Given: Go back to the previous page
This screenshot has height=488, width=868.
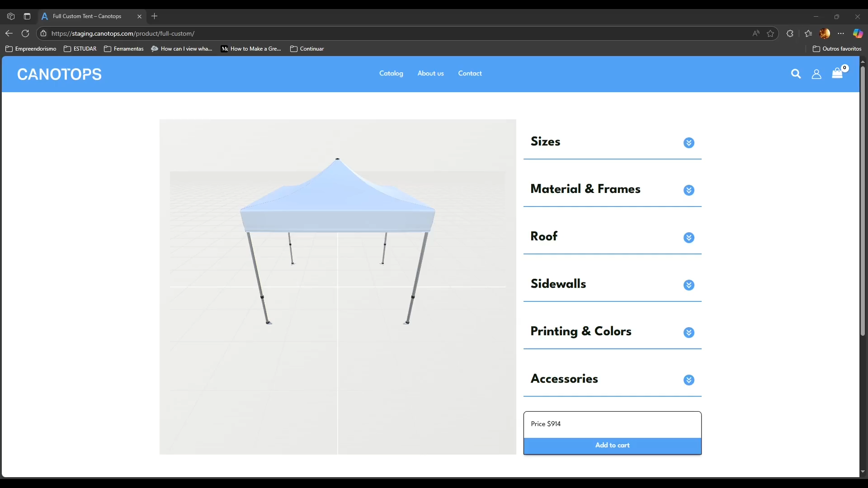Looking at the screenshot, I should pos(9,33).
